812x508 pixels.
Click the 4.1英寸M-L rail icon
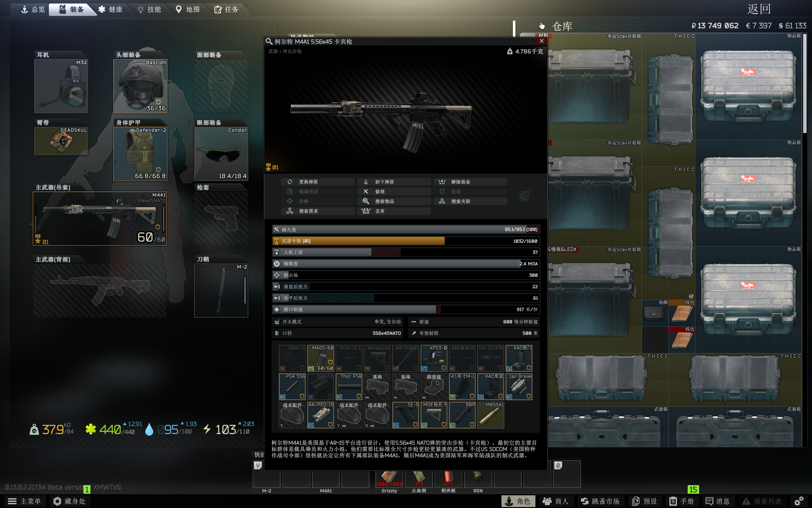tap(462, 387)
